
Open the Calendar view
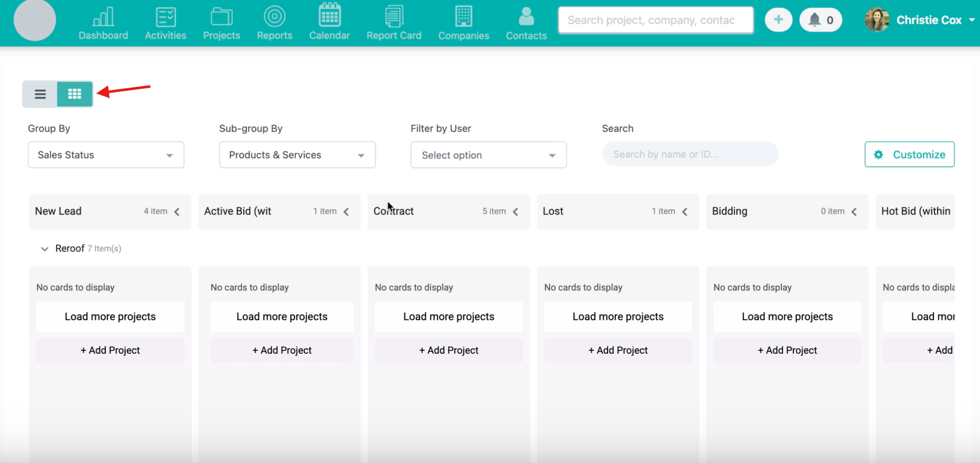click(329, 23)
